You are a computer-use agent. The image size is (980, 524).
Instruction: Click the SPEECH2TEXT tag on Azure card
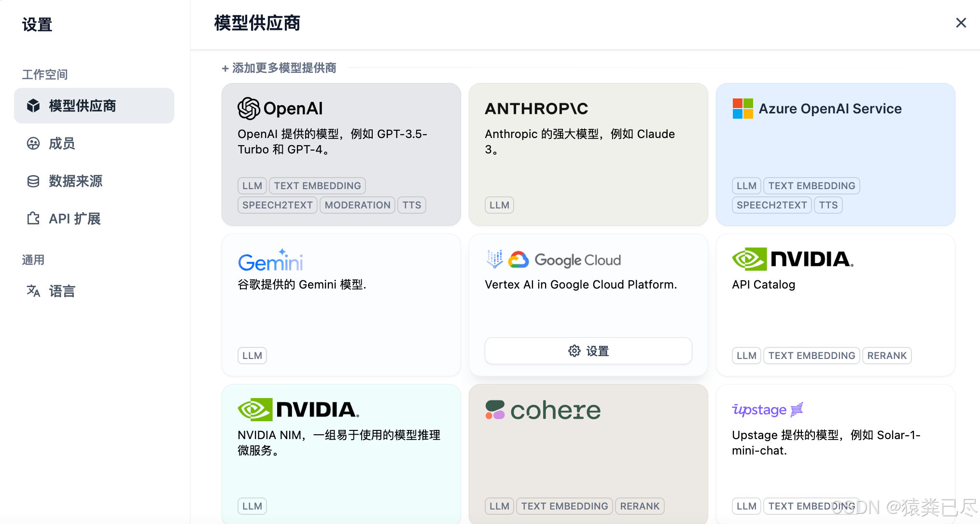pos(771,205)
